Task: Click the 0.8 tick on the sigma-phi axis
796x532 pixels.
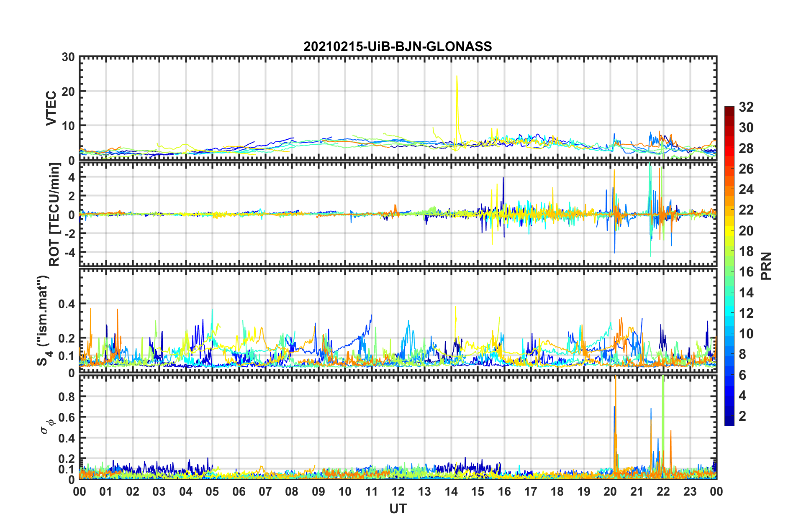Action: click(68, 396)
